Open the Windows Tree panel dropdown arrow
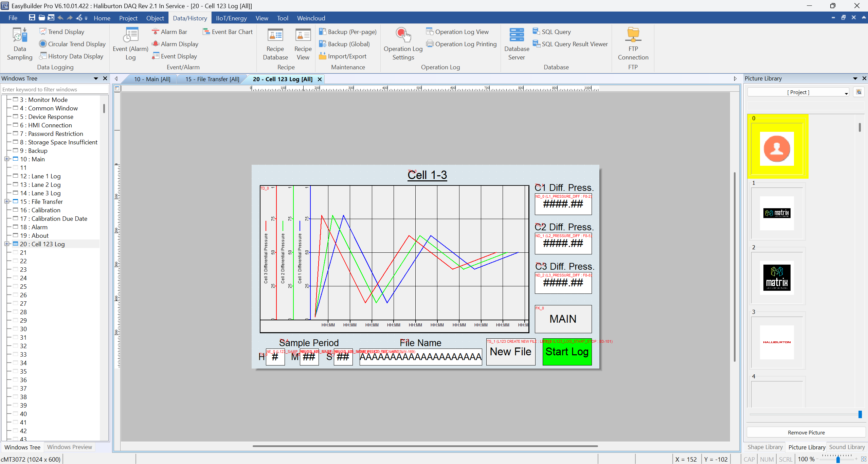 [96, 78]
